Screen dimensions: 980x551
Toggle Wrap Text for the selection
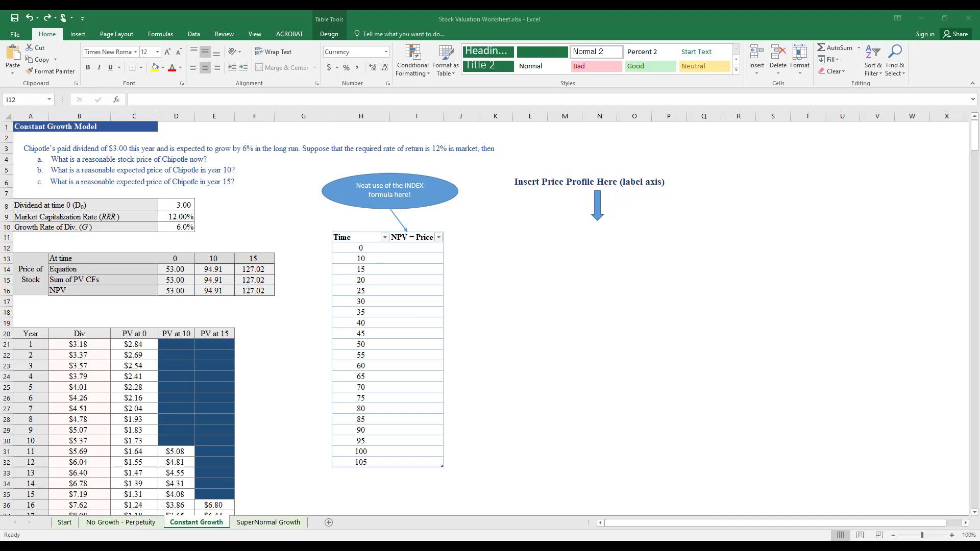point(274,52)
